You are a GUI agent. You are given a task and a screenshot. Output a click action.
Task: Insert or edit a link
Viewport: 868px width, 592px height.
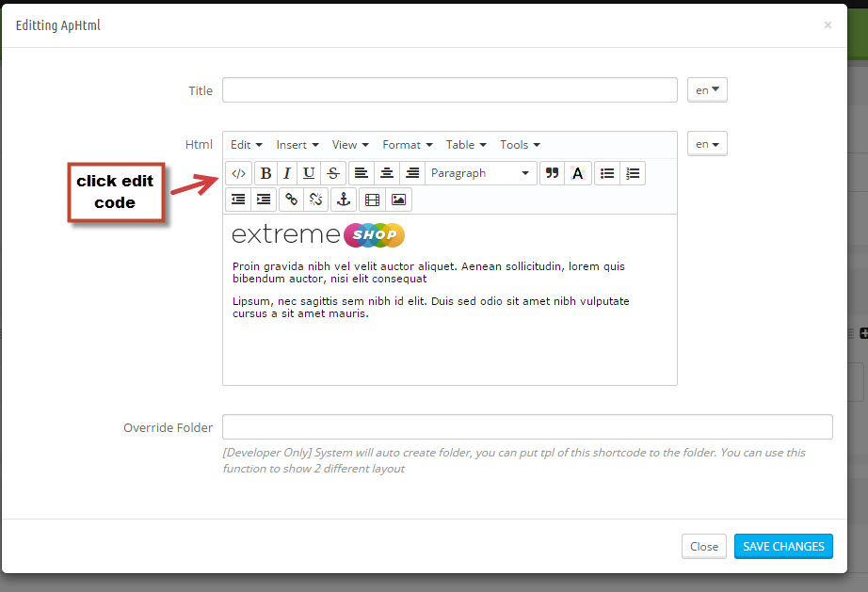click(291, 200)
